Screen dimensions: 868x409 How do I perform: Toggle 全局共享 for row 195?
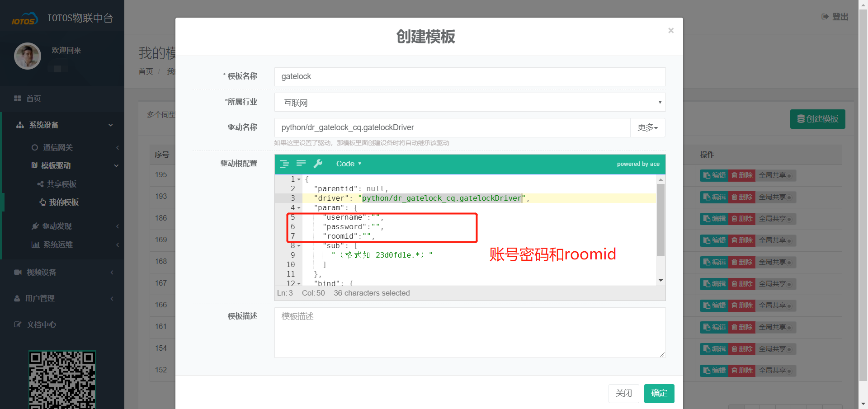[775, 175]
